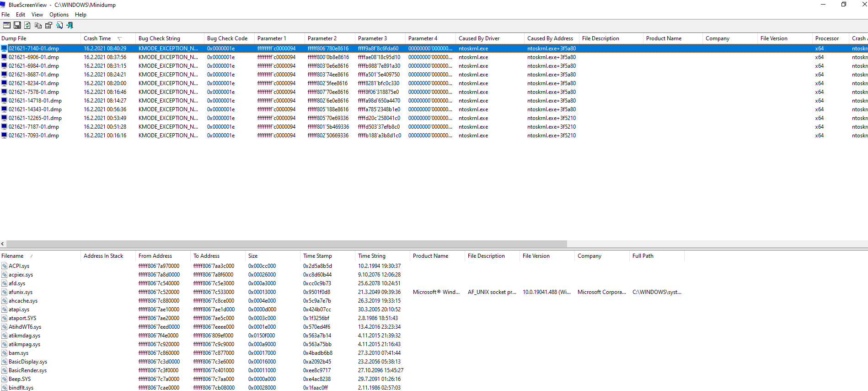
Task: Click the upper pane horizontal scrollbar left arrow
Action: (3, 244)
